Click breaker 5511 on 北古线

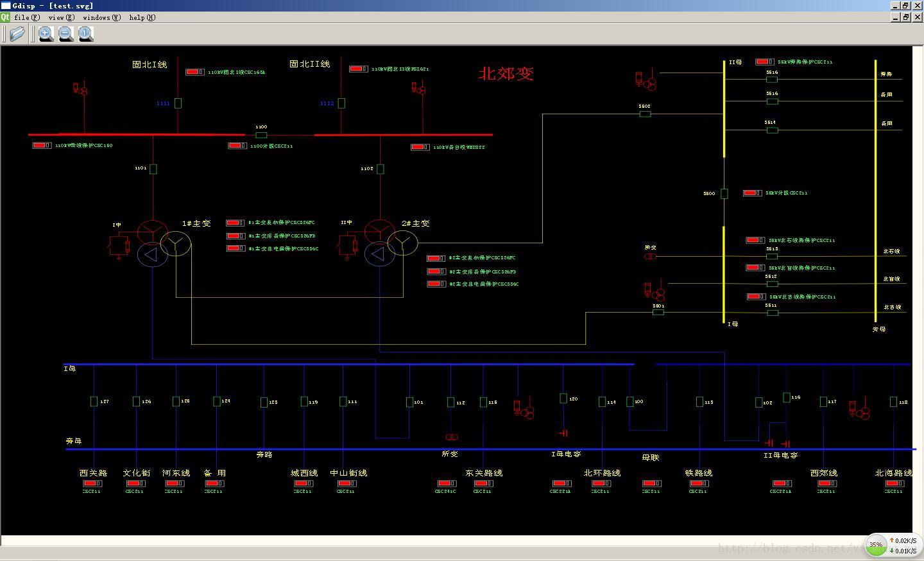tap(773, 313)
